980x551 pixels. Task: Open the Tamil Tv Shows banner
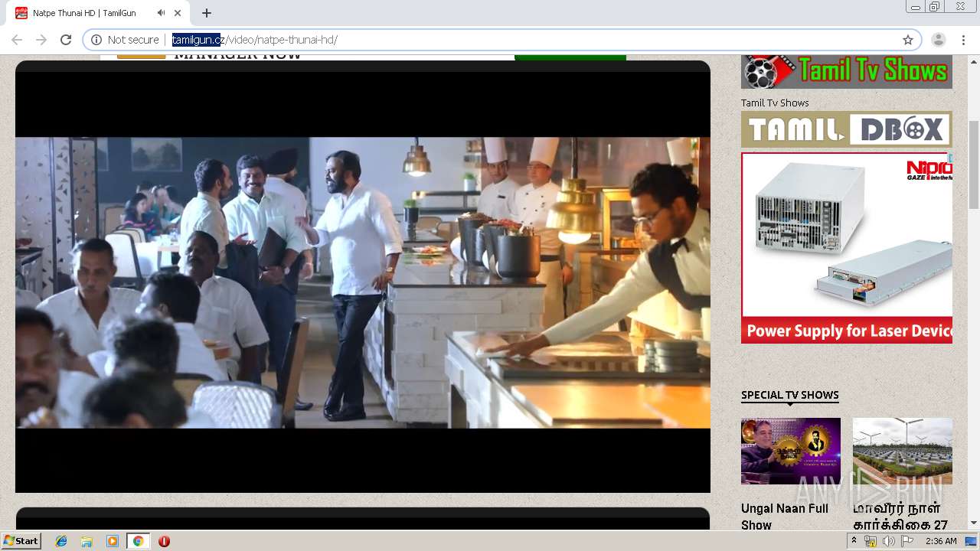(847, 72)
